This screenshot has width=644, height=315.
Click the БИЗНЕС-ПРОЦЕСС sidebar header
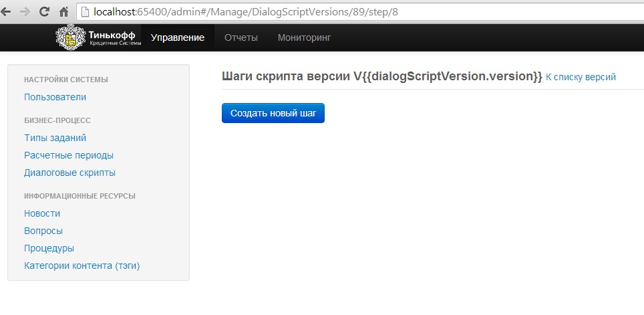tap(57, 120)
